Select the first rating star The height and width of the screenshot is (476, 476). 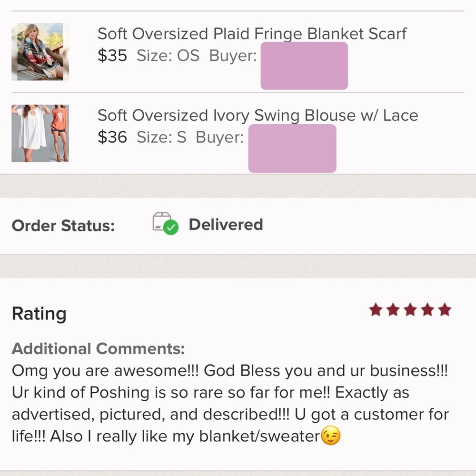pos(376,310)
